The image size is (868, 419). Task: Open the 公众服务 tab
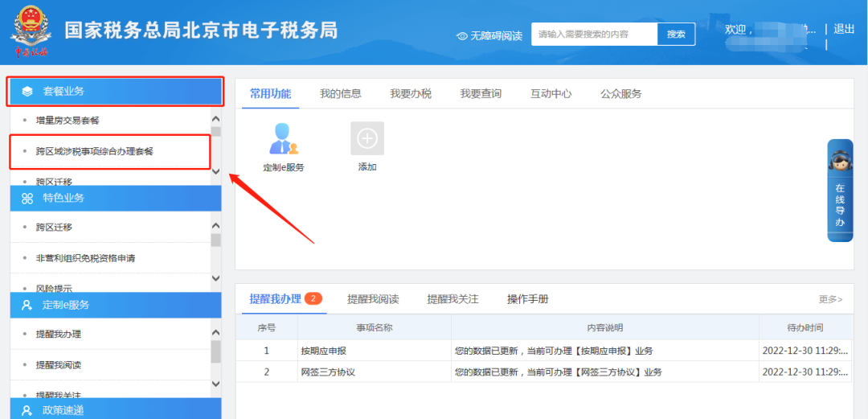click(x=621, y=93)
